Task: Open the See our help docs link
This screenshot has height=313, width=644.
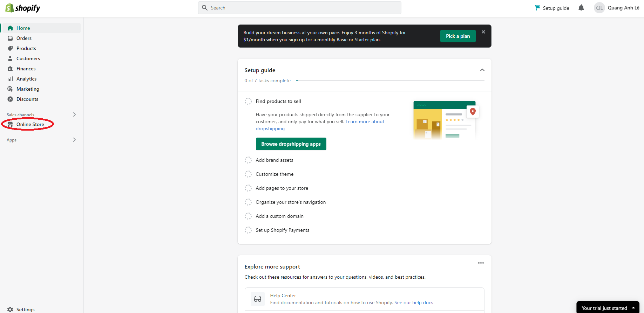Action: [414, 302]
